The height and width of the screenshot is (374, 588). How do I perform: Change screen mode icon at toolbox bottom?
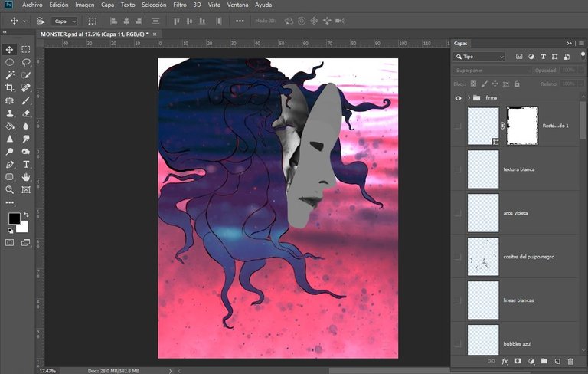[x=25, y=243]
